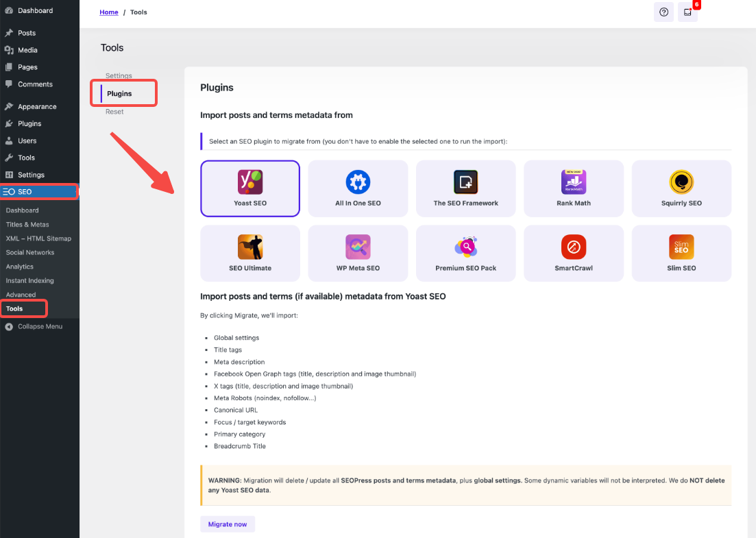Open notifications with red badge
The image size is (756, 538).
687,12
